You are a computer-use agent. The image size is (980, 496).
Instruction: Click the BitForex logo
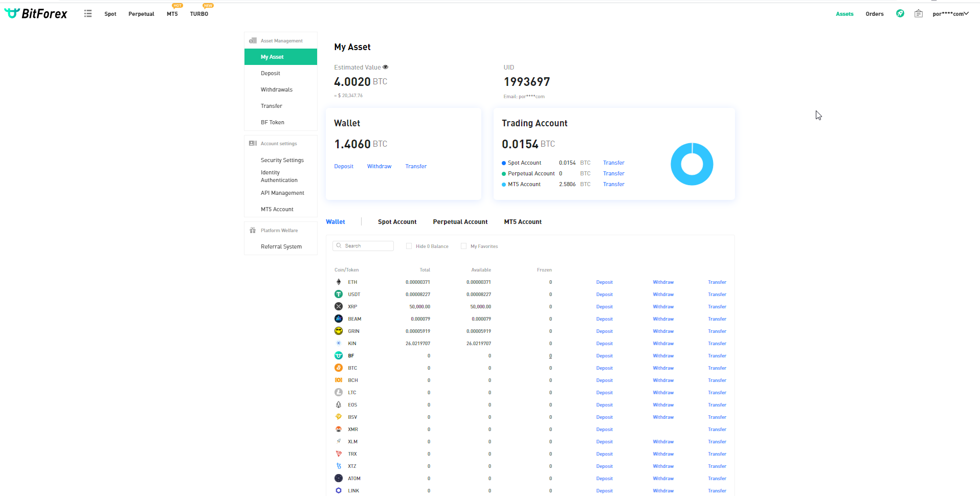click(36, 14)
